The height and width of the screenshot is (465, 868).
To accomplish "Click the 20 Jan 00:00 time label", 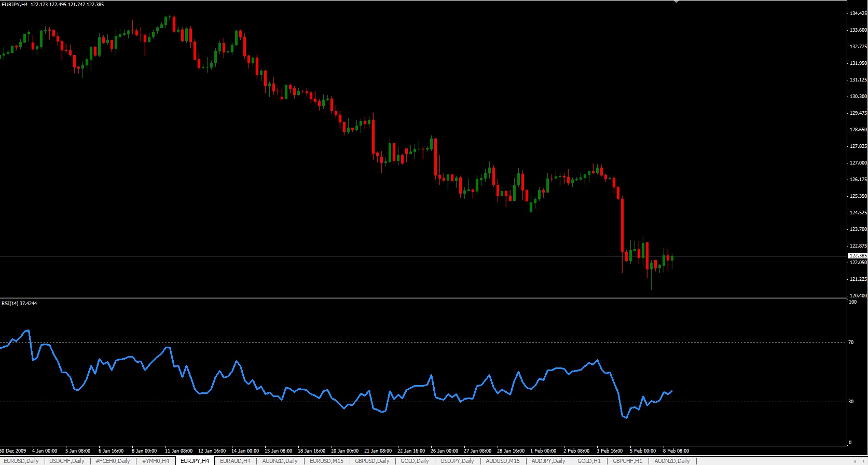I will pos(345,451).
